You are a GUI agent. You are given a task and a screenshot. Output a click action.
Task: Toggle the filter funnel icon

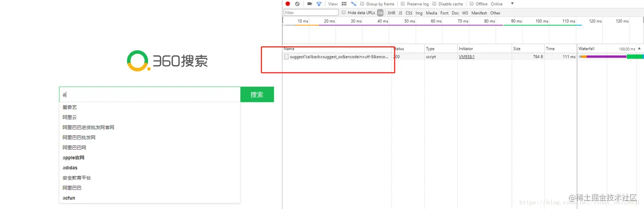(x=319, y=4)
